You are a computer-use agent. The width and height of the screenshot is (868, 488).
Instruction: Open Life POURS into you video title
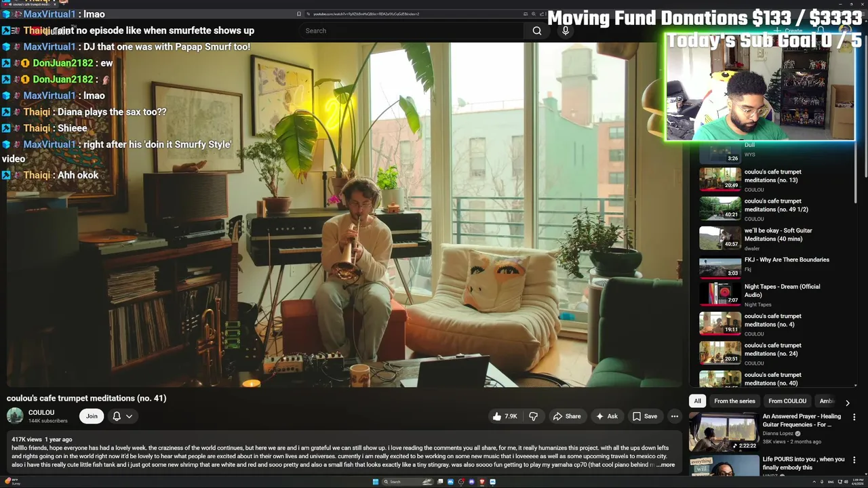tap(804, 463)
